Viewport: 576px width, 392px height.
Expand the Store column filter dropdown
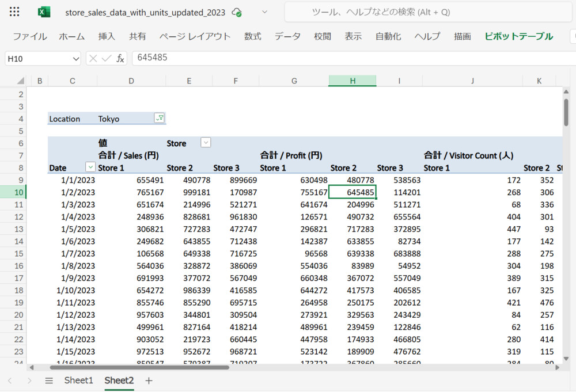[206, 143]
